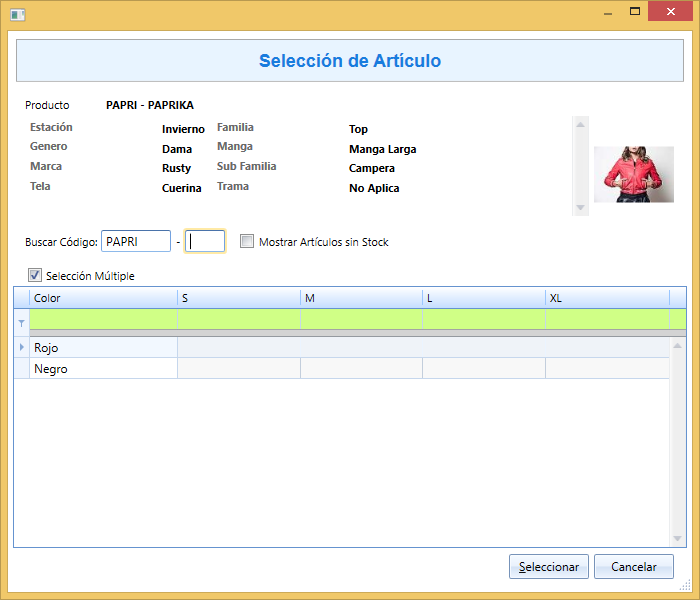Viewport: 700px width, 600px height.
Task: Click the grid scrollbar down arrow
Action: point(677,538)
